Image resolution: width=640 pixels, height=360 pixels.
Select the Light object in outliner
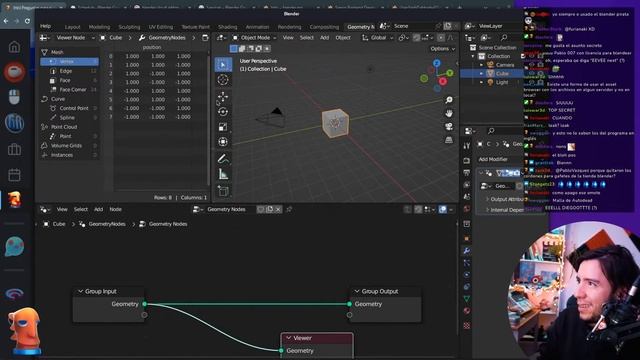[x=502, y=82]
